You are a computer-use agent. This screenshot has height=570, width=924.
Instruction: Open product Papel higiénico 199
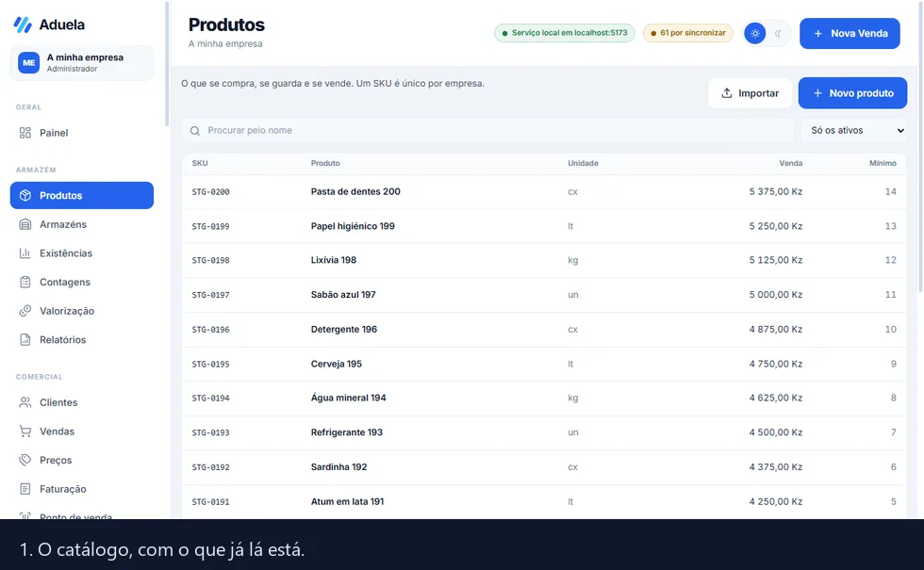coord(353,226)
